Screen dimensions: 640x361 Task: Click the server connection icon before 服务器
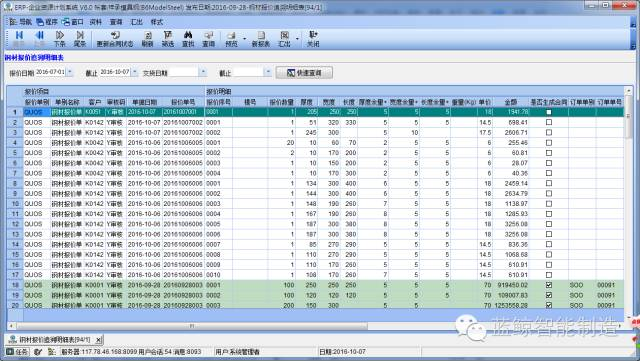pyautogui.click(x=52, y=352)
